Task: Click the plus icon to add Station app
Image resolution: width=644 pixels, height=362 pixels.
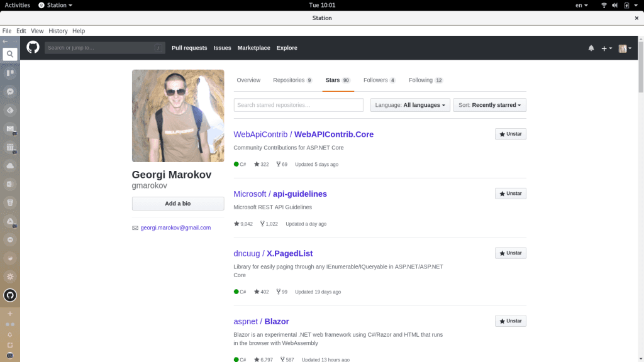Action: click(10, 314)
